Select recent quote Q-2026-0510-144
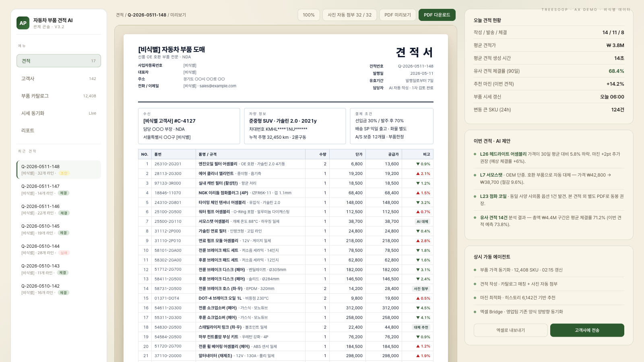Viewport: 644px width, 362px height. tap(59, 249)
